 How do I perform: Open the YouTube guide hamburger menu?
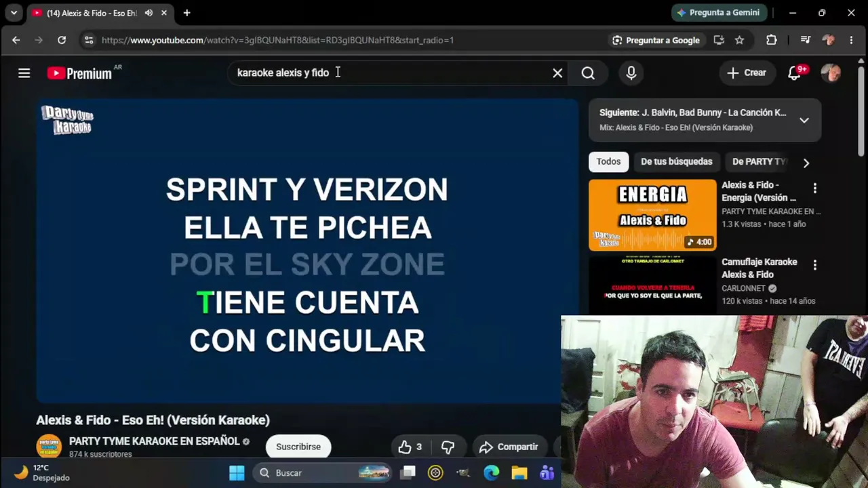click(x=24, y=73)
